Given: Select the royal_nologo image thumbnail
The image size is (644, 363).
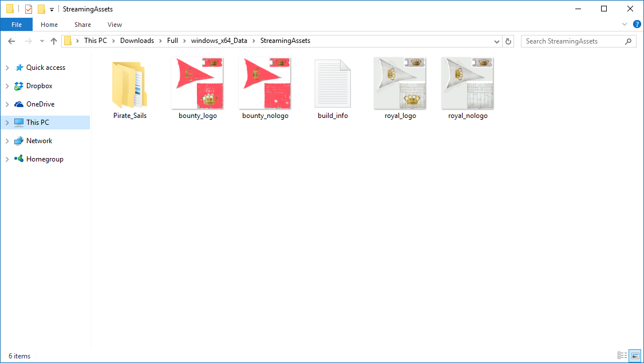Looking at the screenshot, I should pos(467,84).
